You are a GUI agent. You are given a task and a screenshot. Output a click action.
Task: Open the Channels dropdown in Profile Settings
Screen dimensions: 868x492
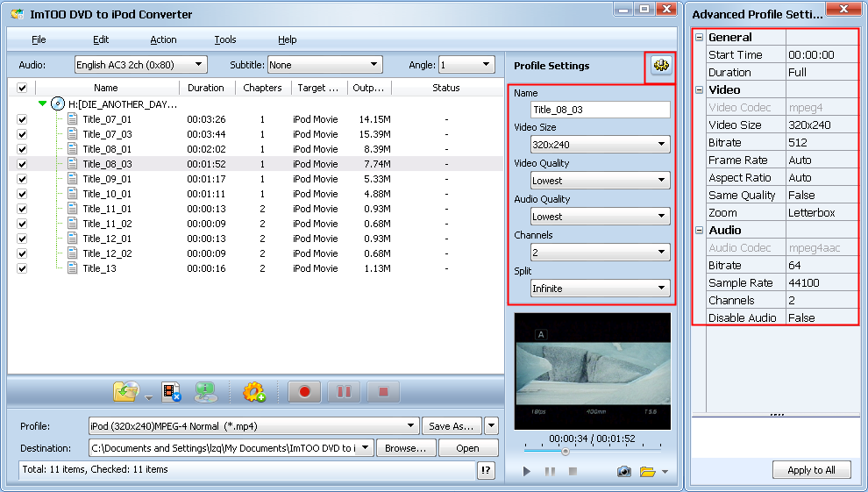[600, 253]
